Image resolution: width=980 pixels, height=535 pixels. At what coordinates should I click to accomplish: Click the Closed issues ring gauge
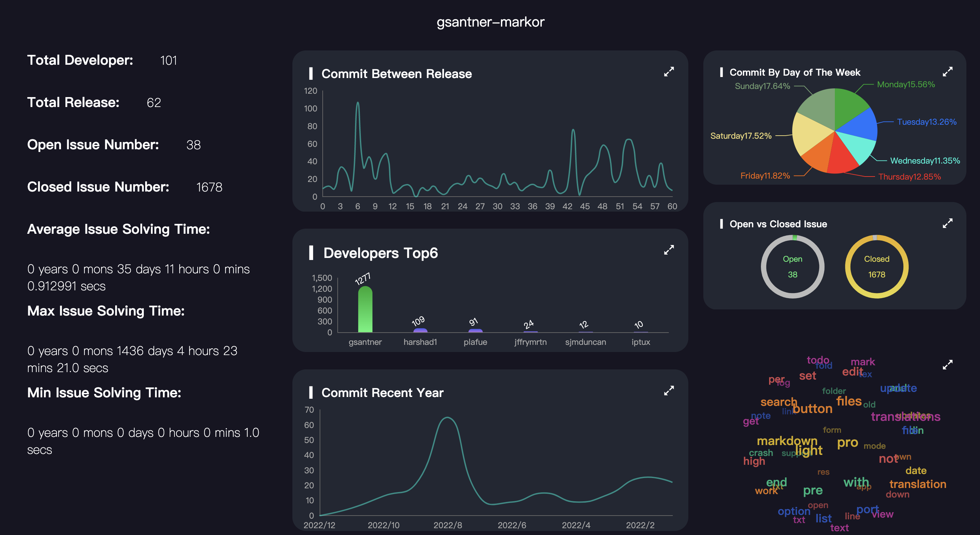tap(876, 266)
